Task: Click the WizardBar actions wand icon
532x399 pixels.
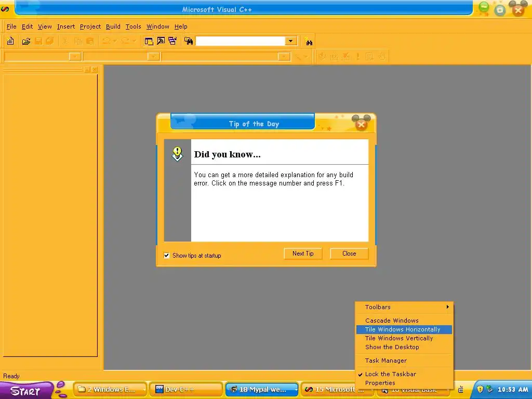Action: click(x=298, y=57)
